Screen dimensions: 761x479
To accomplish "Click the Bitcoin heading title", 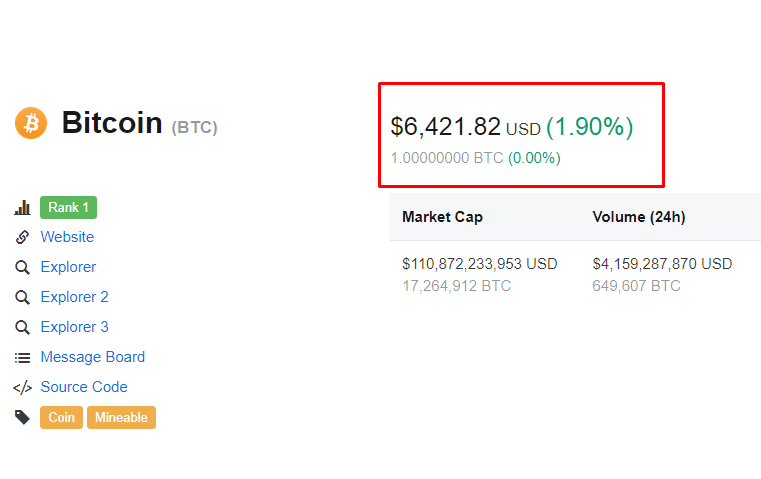I will (112, 122).
